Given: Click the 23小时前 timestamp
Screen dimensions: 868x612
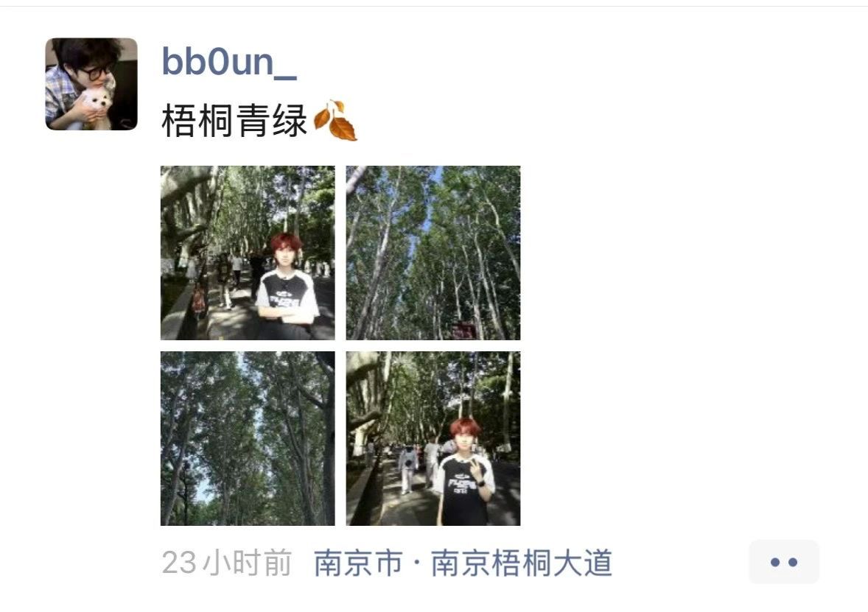Looking at the screenshot, I should (226, 563).
